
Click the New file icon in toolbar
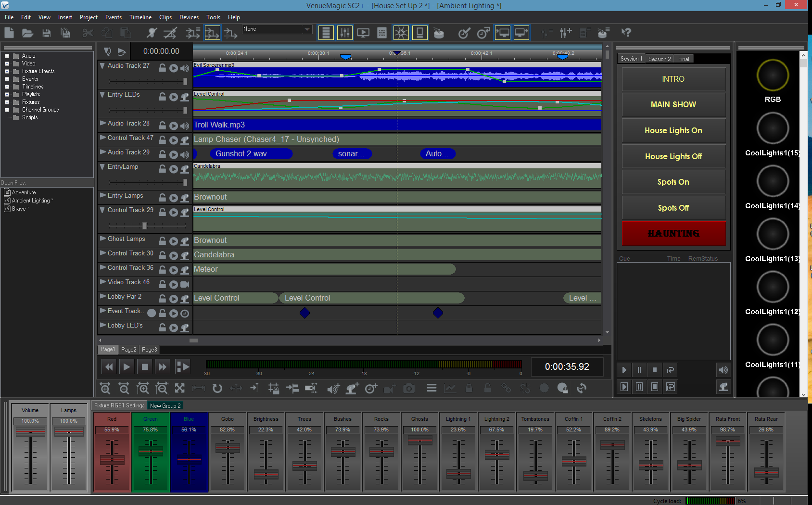pos(9,33)
